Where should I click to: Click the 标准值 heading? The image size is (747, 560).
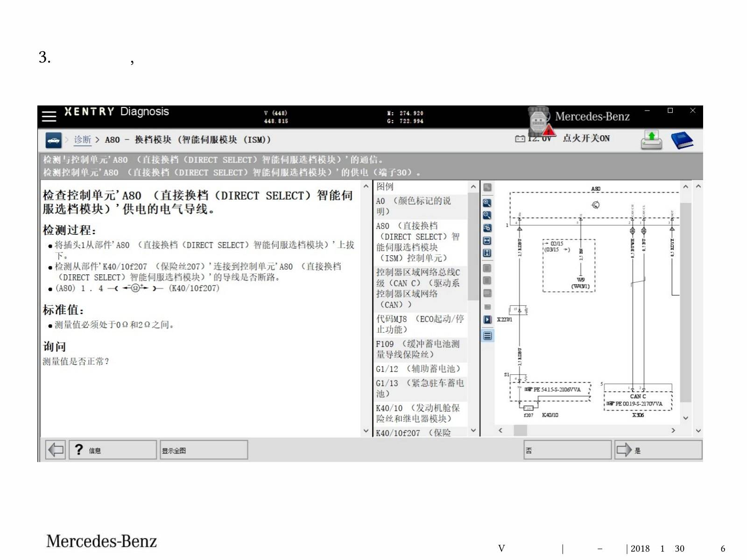tap(63, 310)
